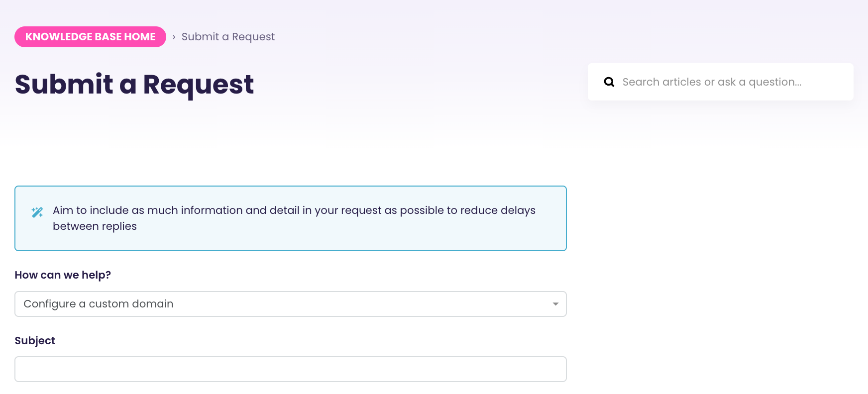Click the "between replies" tip text
868x394 pixels.
click(95, 226)
